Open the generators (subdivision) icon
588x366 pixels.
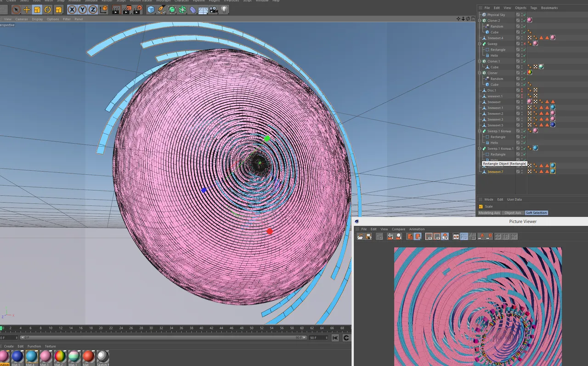click(172, 9)
